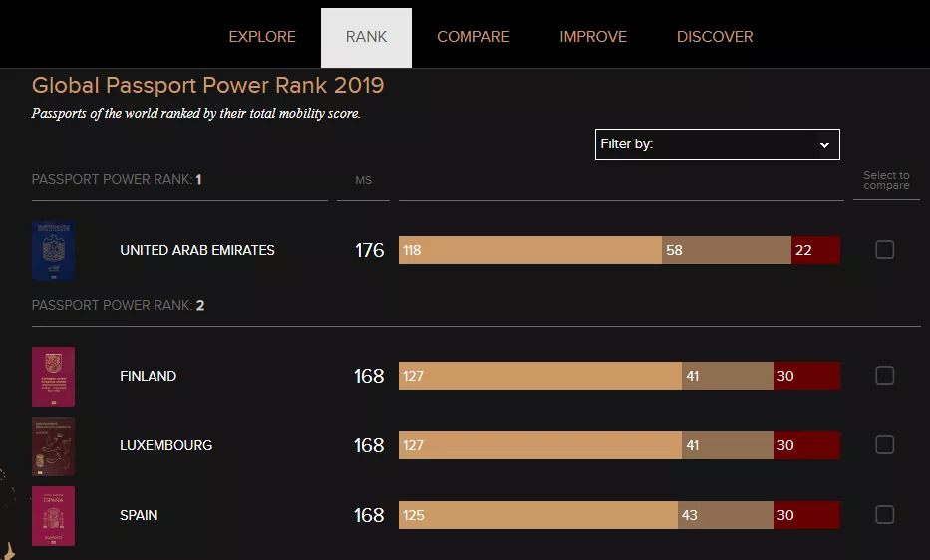Open the Compare tab
Image resolution: width=930 pixels, height=560 pixels.
tap(473, 37)
